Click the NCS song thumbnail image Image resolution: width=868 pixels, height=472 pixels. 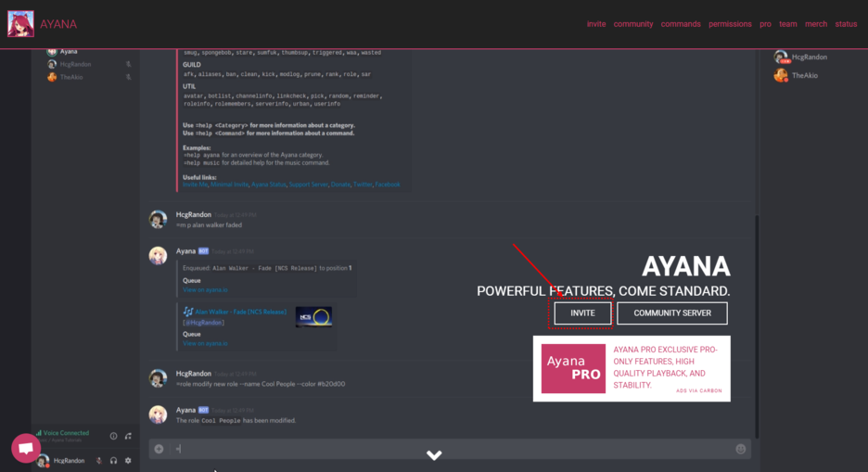pyautogui.click(x=313, y=317)
